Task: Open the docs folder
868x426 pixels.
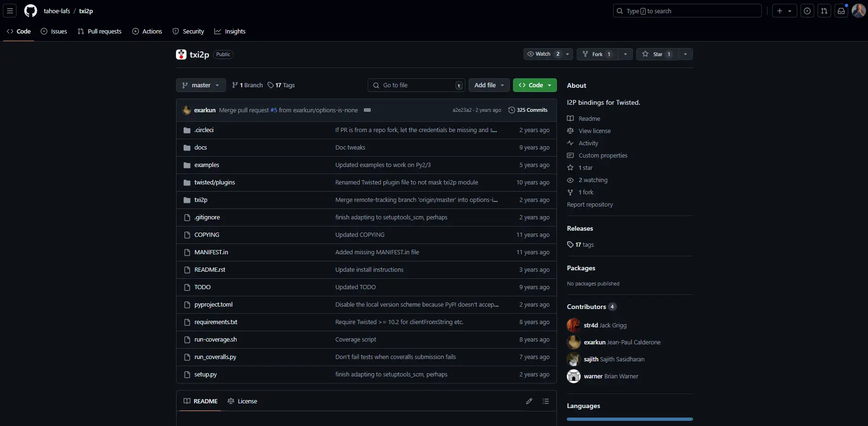Action: pos(201,148)
